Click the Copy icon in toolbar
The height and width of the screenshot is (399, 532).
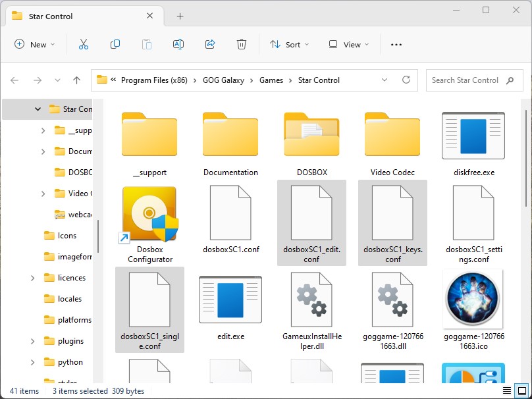(x=115, y=45)
